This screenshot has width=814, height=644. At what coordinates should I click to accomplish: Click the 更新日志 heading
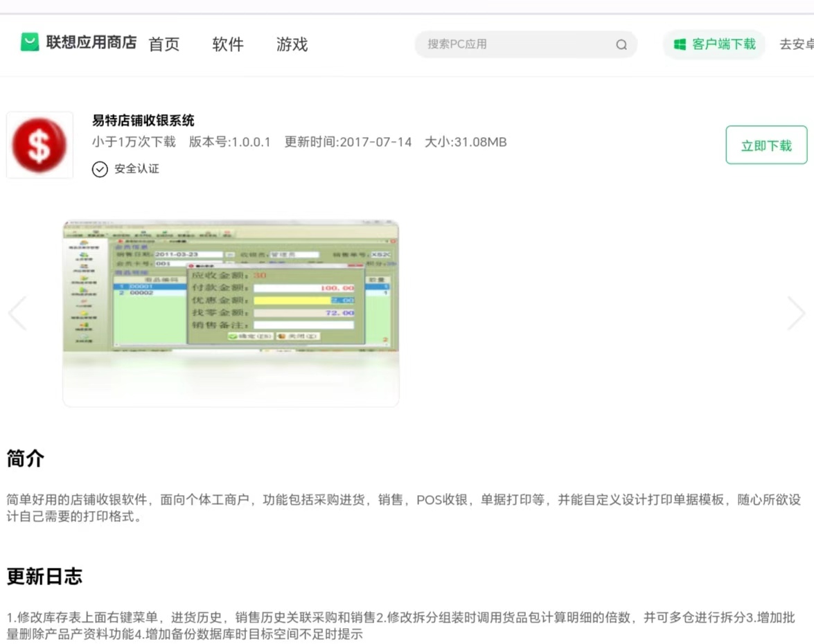pyautogui.click(x=44, y=577)
